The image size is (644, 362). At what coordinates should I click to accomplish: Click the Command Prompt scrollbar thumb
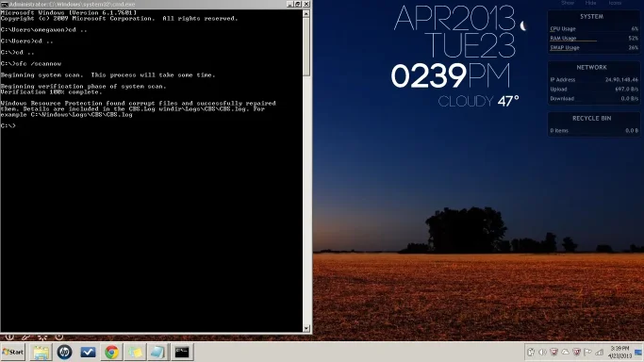pyautogui.click(x=306, y=46)
